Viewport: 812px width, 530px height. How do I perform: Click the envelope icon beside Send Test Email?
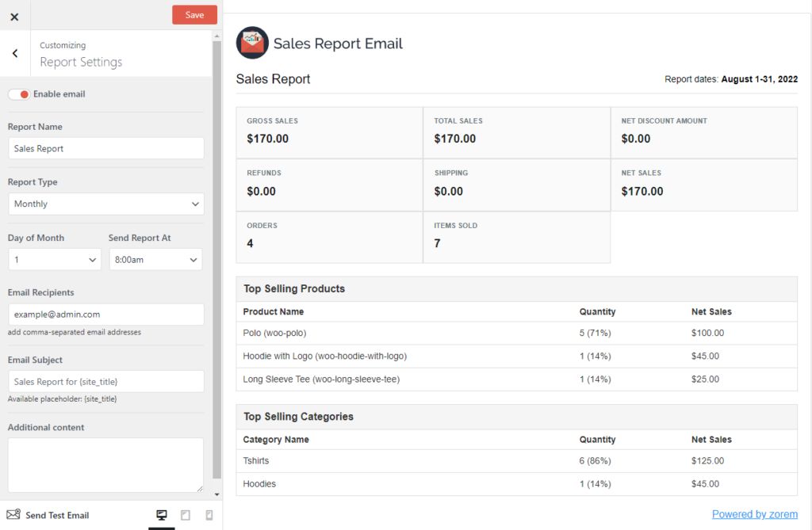coord(13,514)
